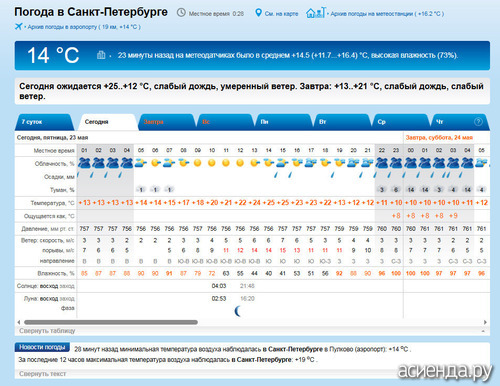Click the airplane airport archive icon

click(x=18, y=26)
